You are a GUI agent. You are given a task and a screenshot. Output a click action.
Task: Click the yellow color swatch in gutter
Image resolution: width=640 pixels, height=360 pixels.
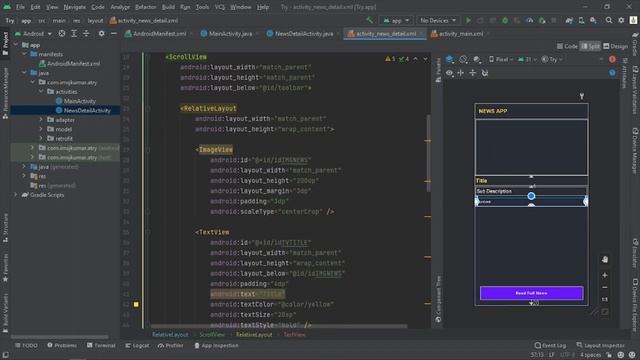136,304
